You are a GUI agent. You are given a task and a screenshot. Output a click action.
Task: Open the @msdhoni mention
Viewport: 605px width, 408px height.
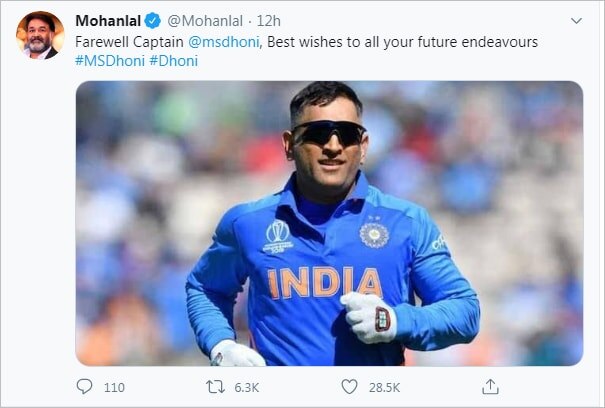223,42
